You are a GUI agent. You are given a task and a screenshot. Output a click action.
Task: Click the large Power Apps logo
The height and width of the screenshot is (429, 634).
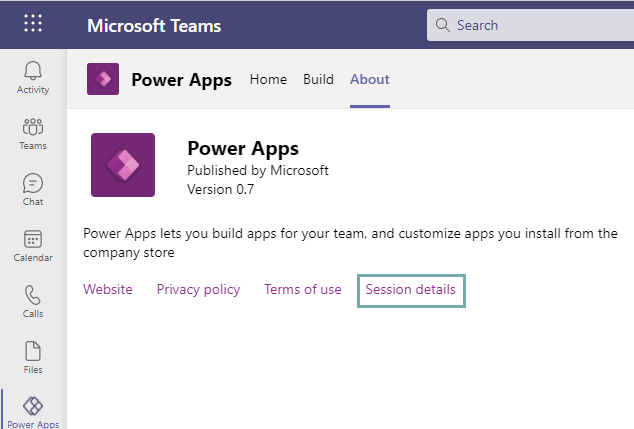[123, 165]
